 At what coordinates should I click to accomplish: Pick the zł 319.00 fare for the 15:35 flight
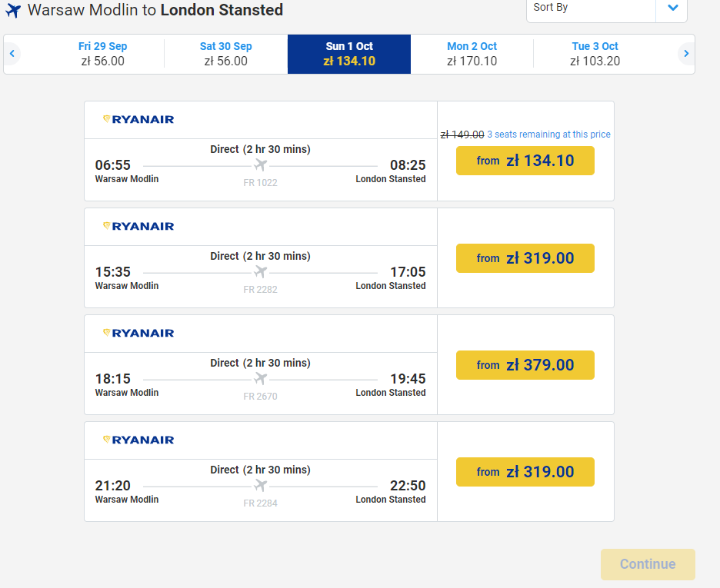click(x=525, y=258)
